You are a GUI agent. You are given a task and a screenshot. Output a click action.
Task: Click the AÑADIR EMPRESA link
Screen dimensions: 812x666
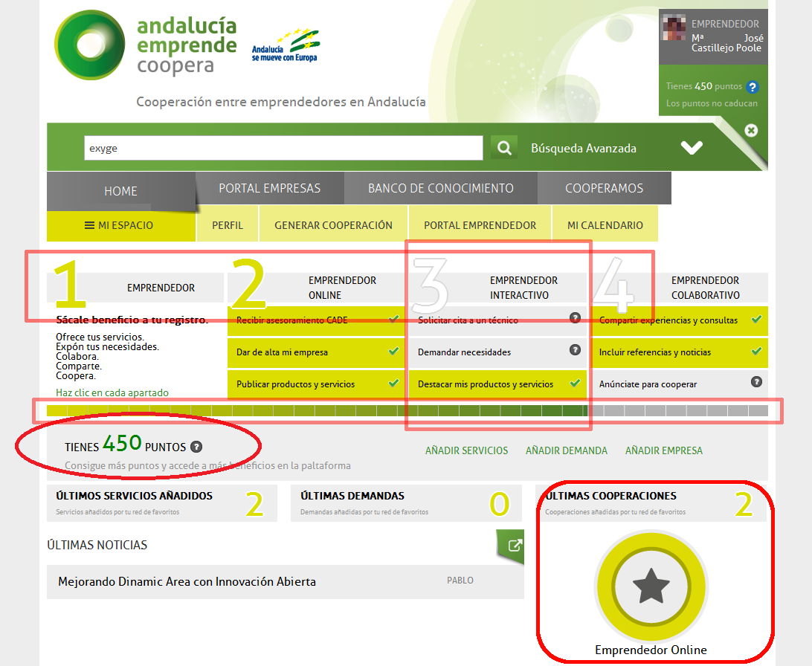pos(664,450)
